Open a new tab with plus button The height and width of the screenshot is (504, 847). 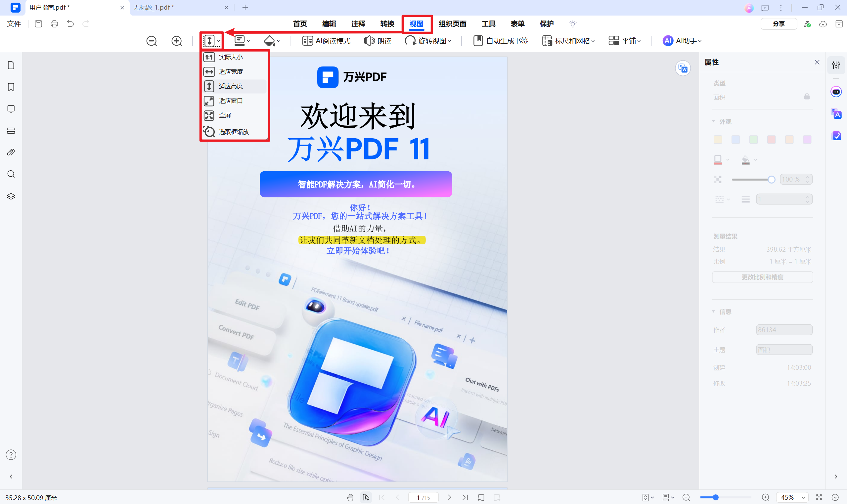(245, 8)
